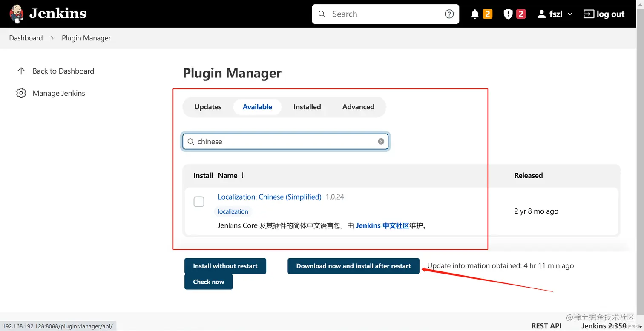Click the magnifier icon in plugin filter

[x=191, y=142]
